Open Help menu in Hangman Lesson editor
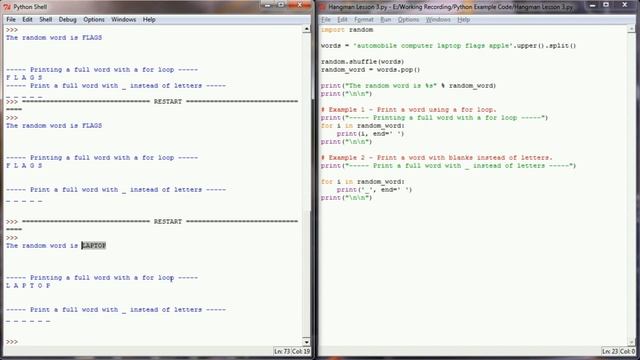Screen dimensions: 640x360 pos(464,20)
